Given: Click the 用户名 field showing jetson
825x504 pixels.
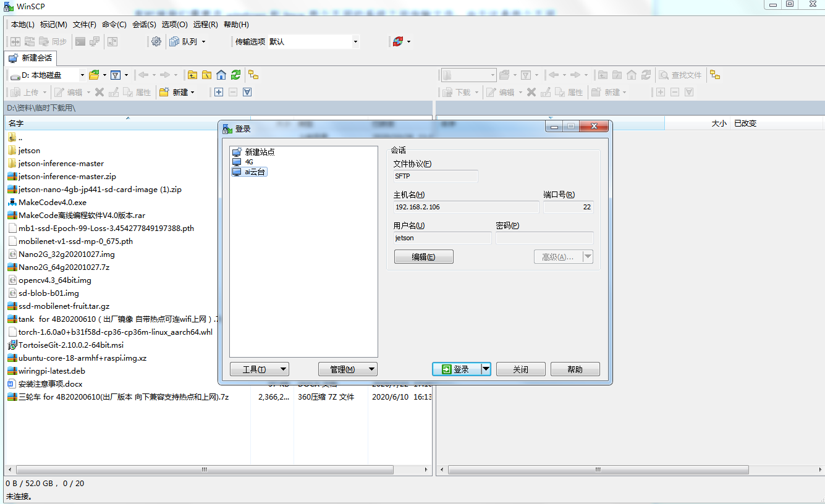Looking at the screenshot, I should pos(442,238).
